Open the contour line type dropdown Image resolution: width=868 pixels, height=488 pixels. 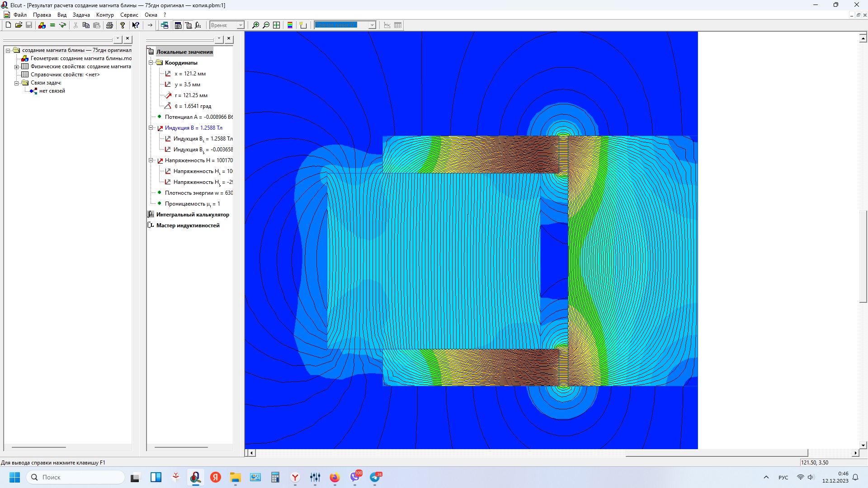[x=372, y=25]
